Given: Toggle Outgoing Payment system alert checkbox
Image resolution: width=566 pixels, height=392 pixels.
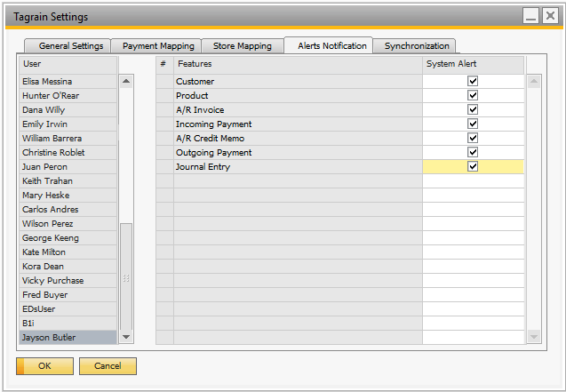Looking at the screenshot, I should click(x=473, y=153).
